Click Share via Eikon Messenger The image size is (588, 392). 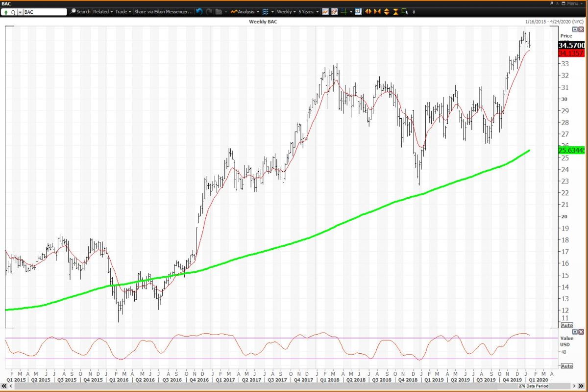[163, 11]
